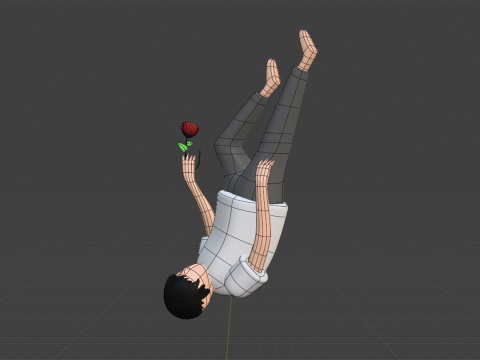Click the foot of the straight leg
Viewport: 480px width, 360px height.
(x=308, y=50)
